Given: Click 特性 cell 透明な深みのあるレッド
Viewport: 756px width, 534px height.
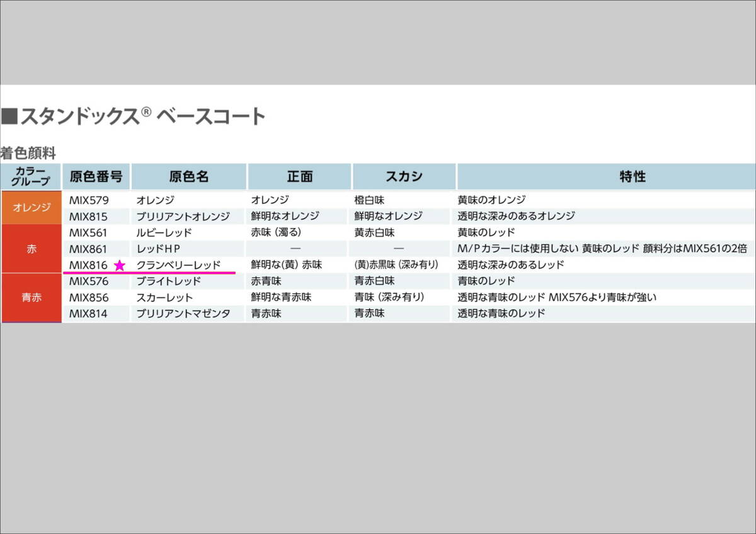Looking at the screenshot, I should [511, 265].
